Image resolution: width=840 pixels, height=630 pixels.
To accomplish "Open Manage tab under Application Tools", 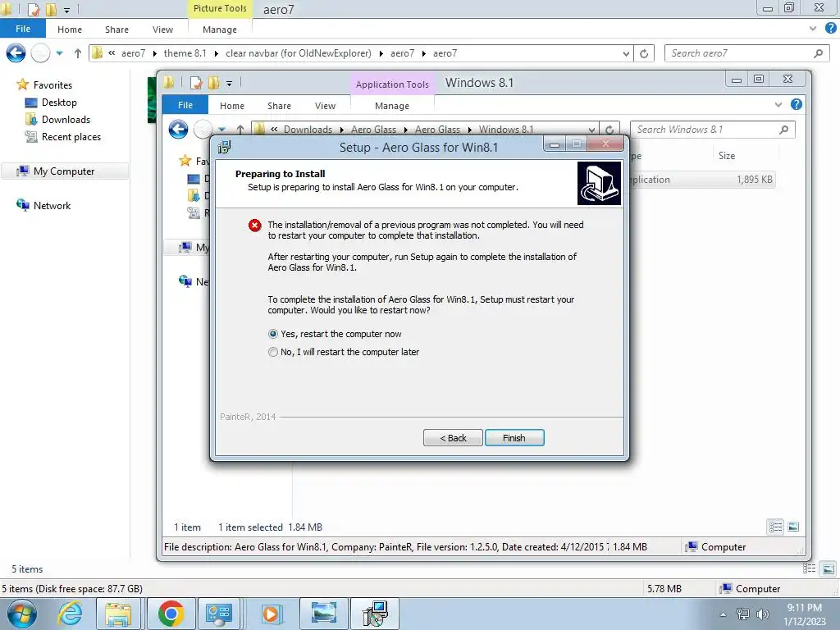I will (392, 106).
